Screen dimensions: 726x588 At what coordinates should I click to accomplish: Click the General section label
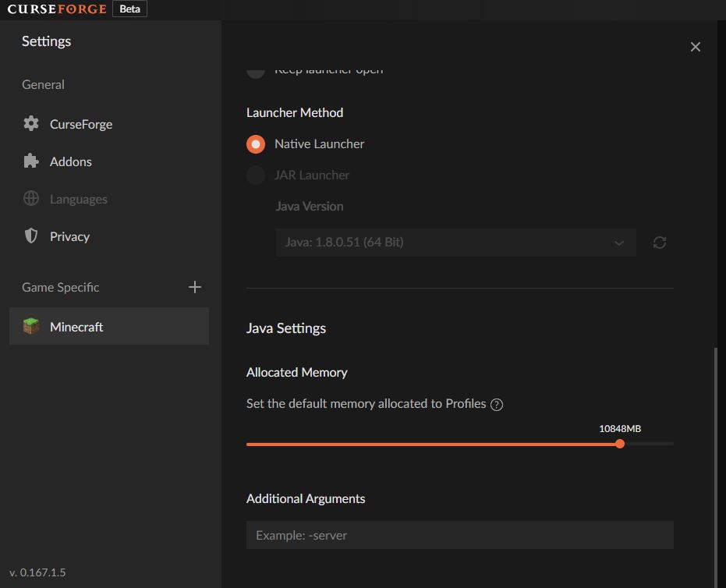(x=43, y=84)
